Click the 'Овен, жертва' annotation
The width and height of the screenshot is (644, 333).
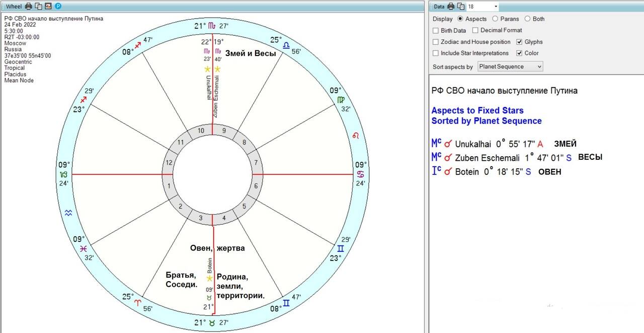tap(217, 248)
